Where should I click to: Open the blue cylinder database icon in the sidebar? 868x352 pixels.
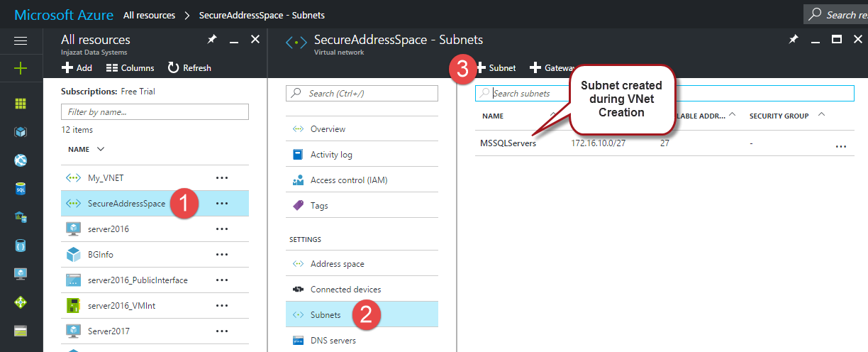[x=21, y=246]
